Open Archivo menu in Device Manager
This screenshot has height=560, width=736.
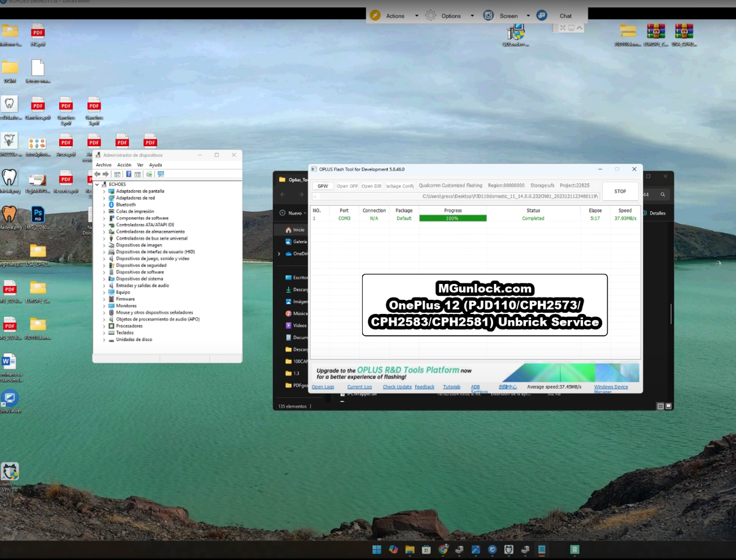click(x=103, y=165)
